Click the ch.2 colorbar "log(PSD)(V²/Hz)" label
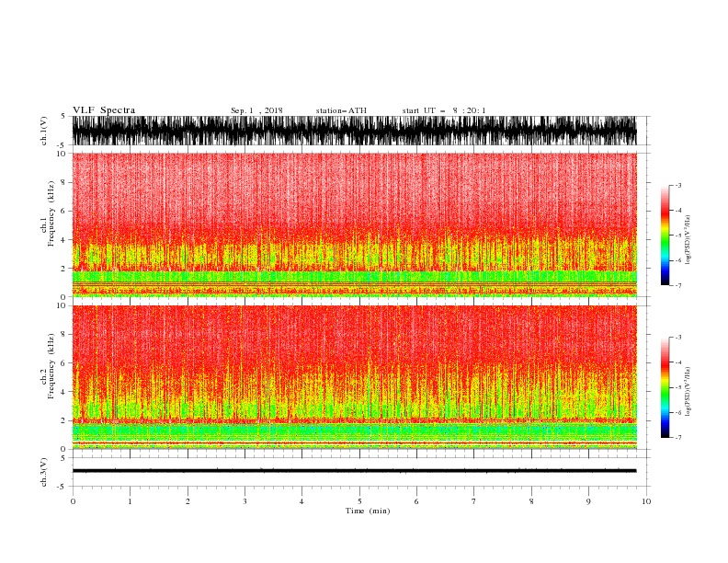728x563 pixels. click(688, 392)
